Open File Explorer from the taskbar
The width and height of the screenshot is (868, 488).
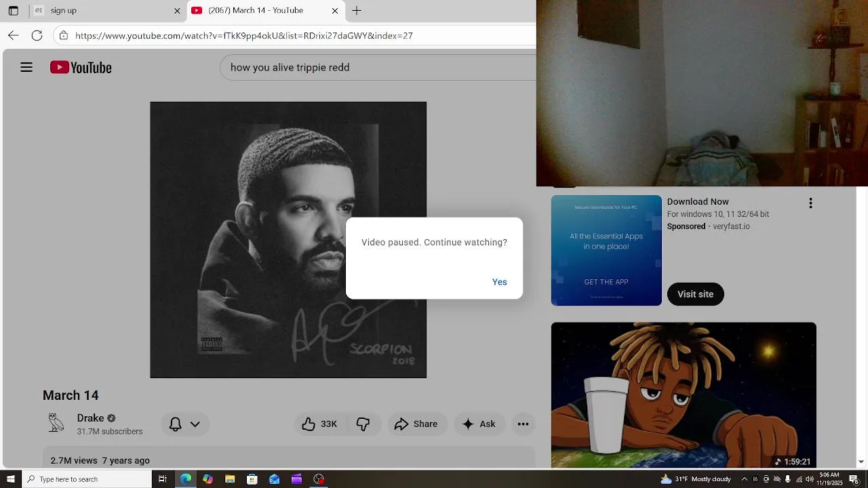(x=230, y=479)
